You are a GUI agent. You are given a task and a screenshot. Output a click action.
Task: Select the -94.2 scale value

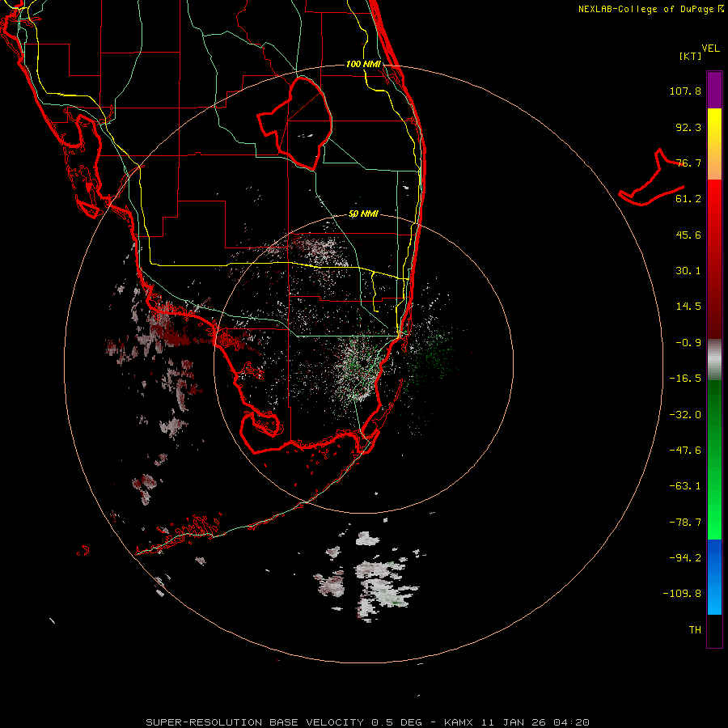685,558
